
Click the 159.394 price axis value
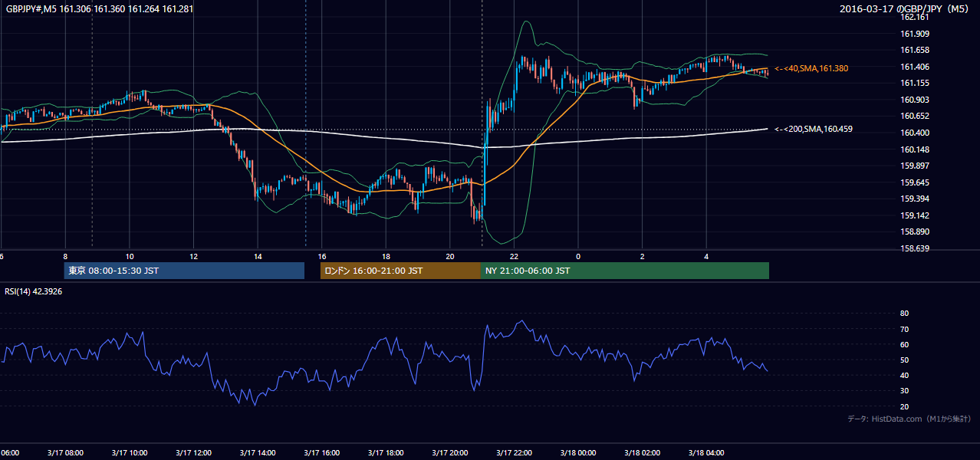[915, 199]
